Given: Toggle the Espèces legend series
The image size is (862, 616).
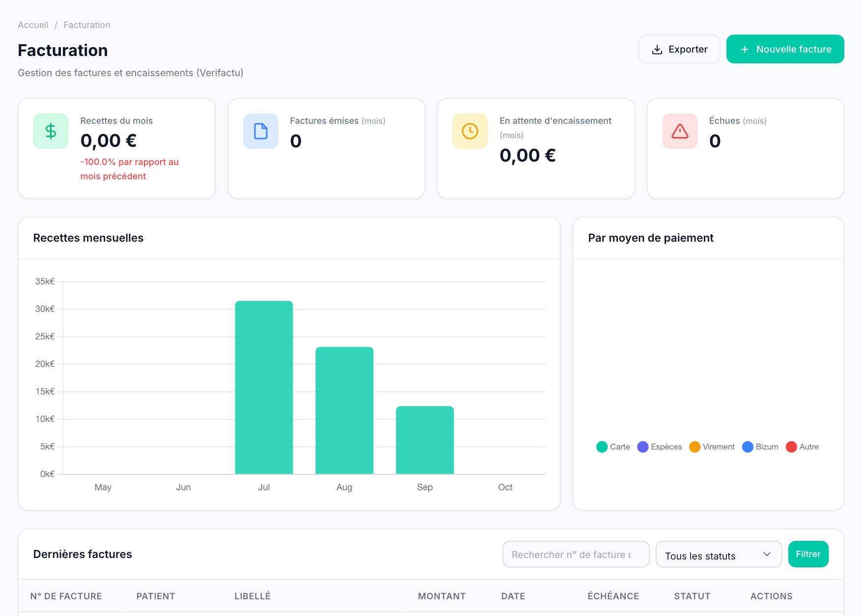Looking at the screenshot, I should click(660, 447).
